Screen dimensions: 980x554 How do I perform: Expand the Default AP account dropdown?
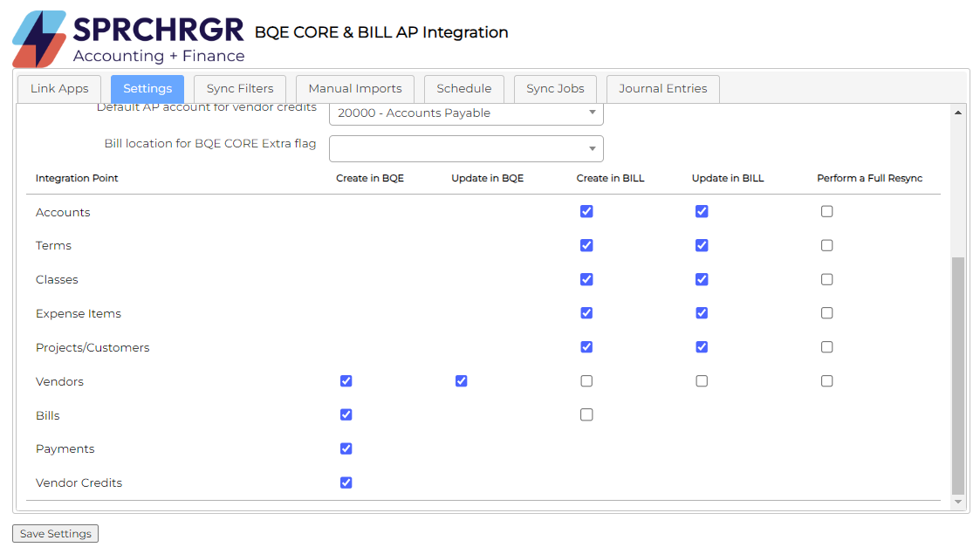click(466, 113)
